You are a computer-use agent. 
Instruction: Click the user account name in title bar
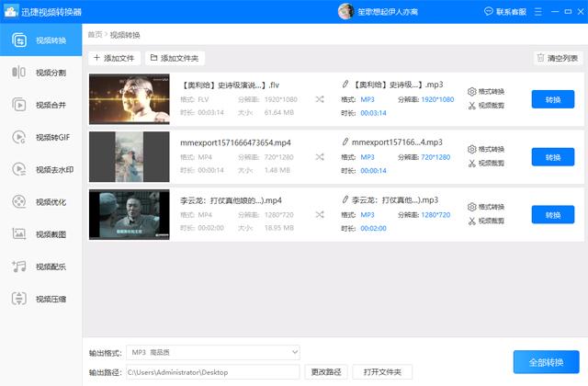pyautogui.click(x=388, y=12)
